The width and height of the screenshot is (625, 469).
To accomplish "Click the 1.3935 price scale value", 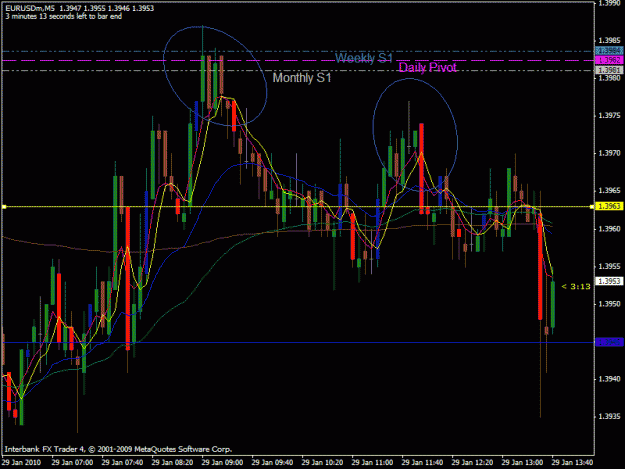I will [609, 416].
